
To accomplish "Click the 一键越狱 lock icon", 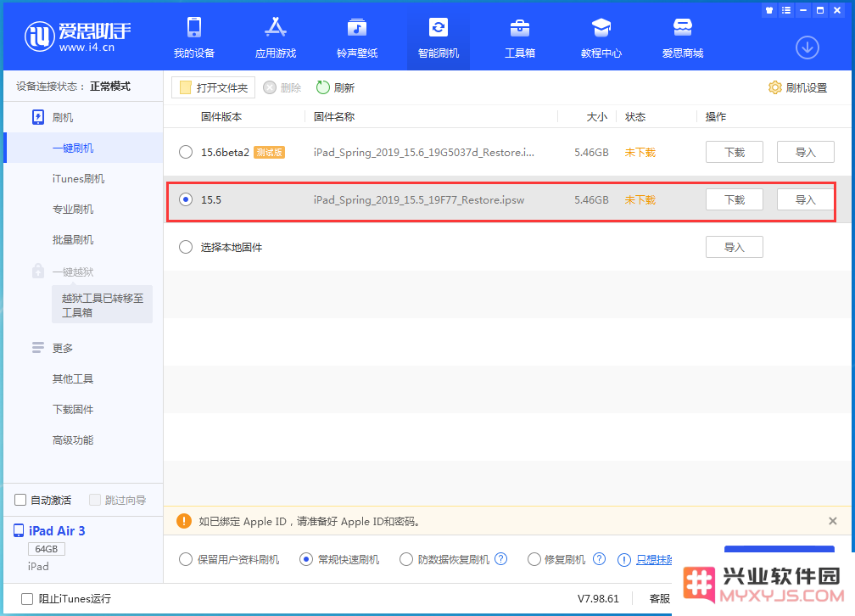I will point(37,272).
